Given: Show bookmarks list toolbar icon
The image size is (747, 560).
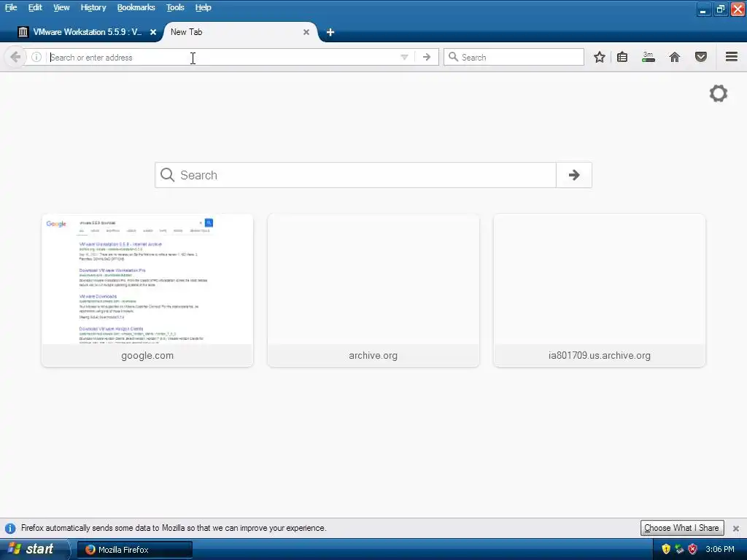Looking at the screenshot, I should (x=622, y=57).
